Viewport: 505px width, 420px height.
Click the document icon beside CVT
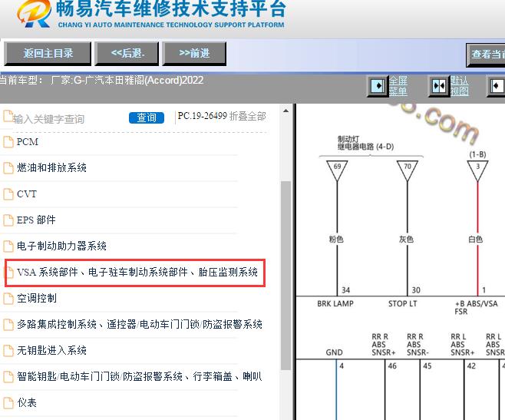[x=8, y=194]
